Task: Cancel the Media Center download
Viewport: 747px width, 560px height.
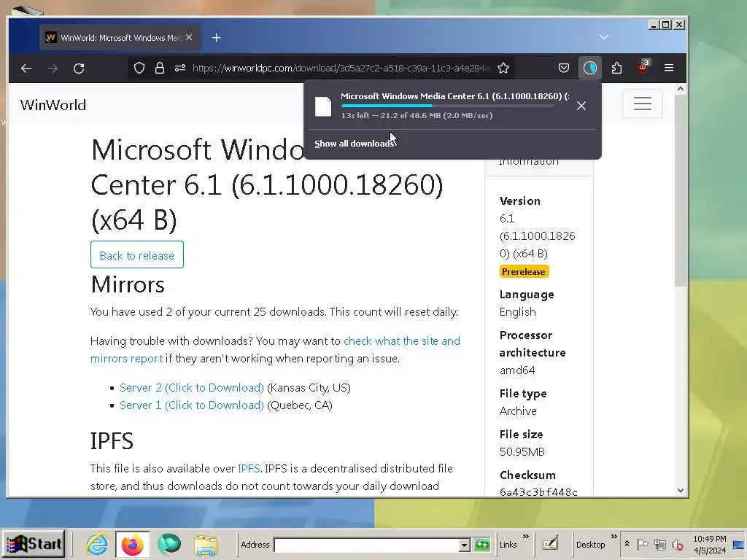Action: 581,106
